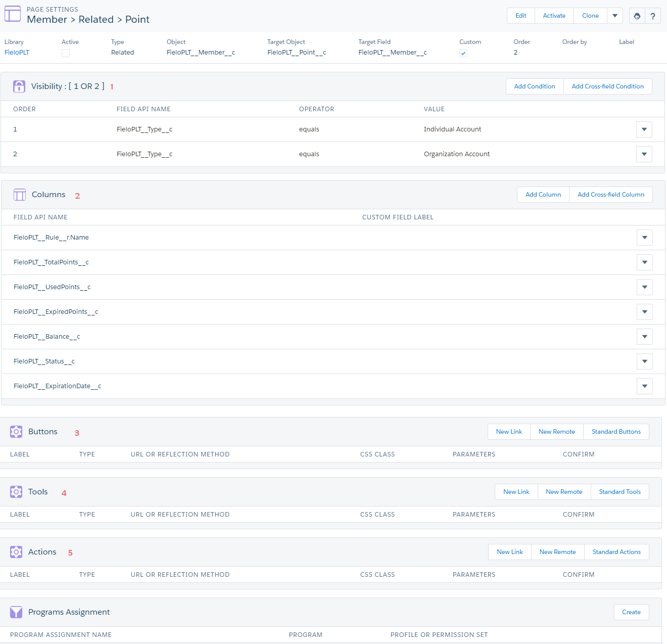
Task: Click Standard Actions button
Action: coord(617,552)
